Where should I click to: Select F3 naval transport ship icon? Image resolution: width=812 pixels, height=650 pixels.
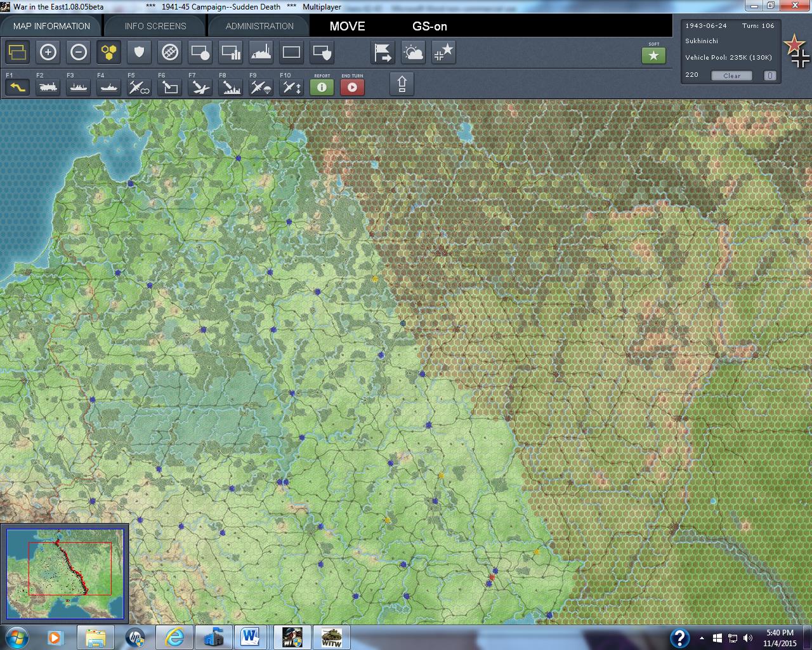pyautogui.click(x=79, y=86)
